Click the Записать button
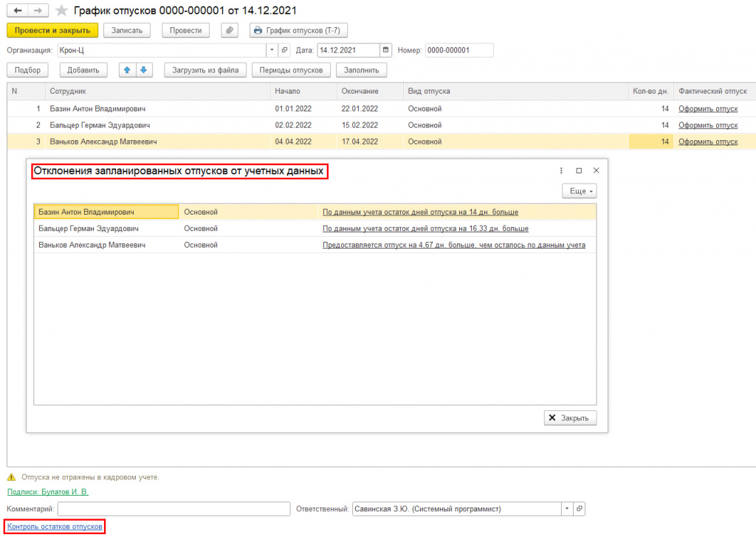This screenshot has width=756, height=537. (127, 30)
